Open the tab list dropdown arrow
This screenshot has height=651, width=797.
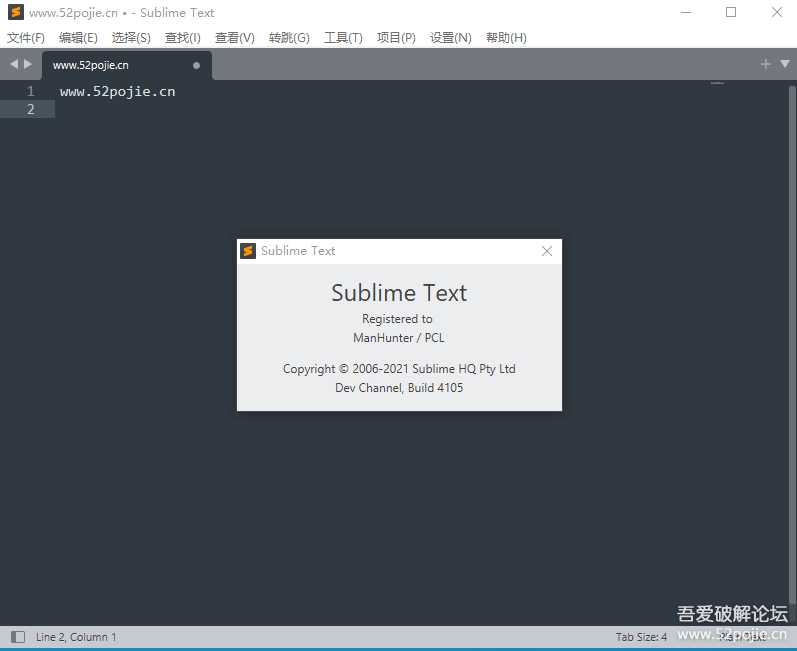click(x=784, y=64)
